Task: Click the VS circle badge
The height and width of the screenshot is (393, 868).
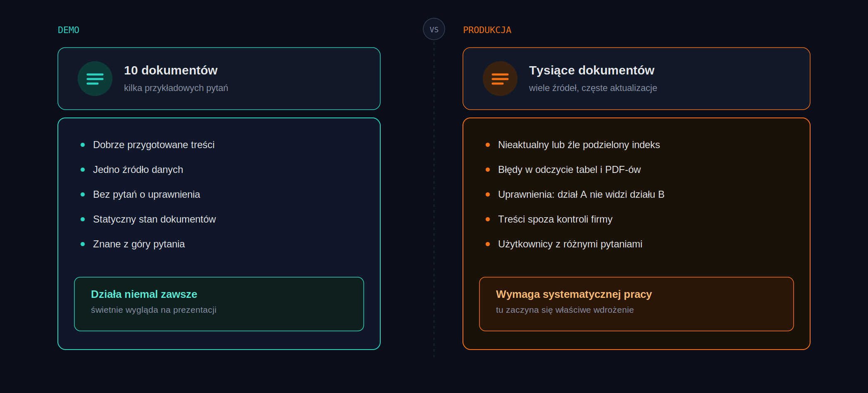Action: pyautogui.click(x=434, y=29)
